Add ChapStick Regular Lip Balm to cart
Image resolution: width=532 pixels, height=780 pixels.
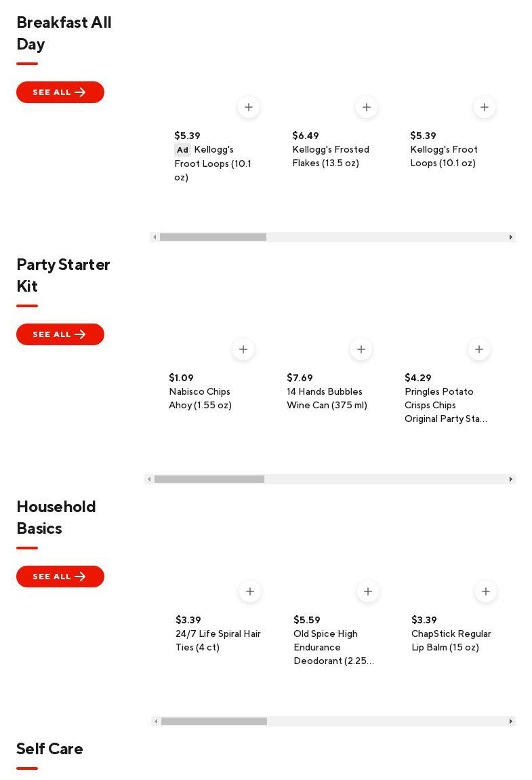coord(486,591)
